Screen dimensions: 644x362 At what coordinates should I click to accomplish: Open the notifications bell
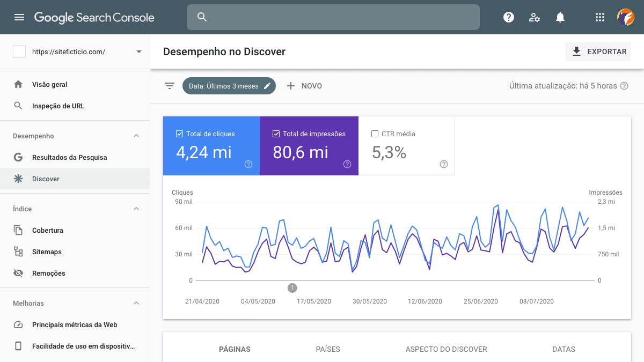(x=560, y=17)
